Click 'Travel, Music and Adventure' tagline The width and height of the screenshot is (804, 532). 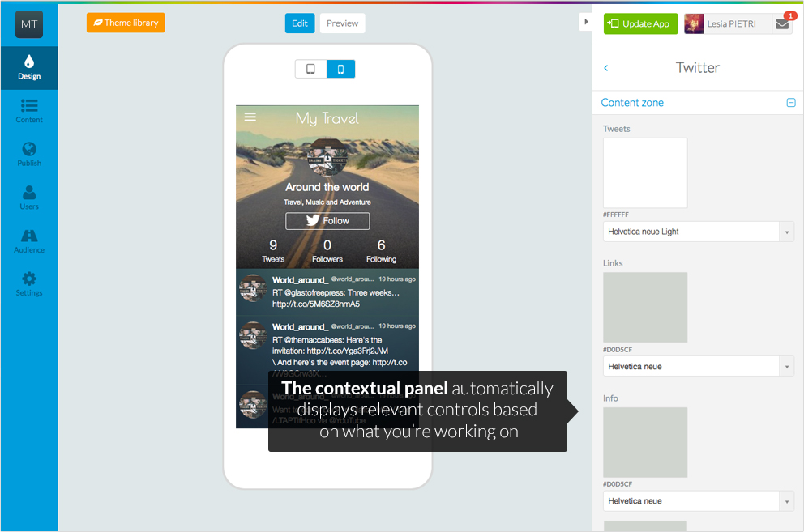327,202
